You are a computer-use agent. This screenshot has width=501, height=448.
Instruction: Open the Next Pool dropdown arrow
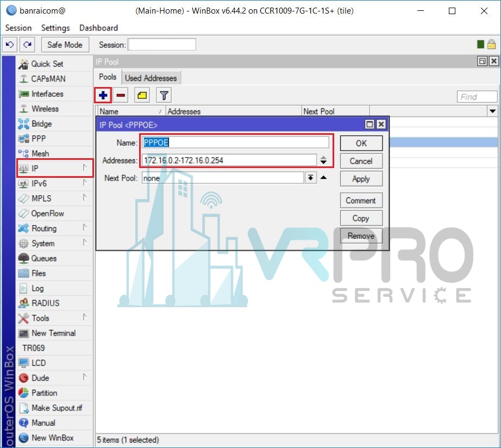tap(311, 178)
